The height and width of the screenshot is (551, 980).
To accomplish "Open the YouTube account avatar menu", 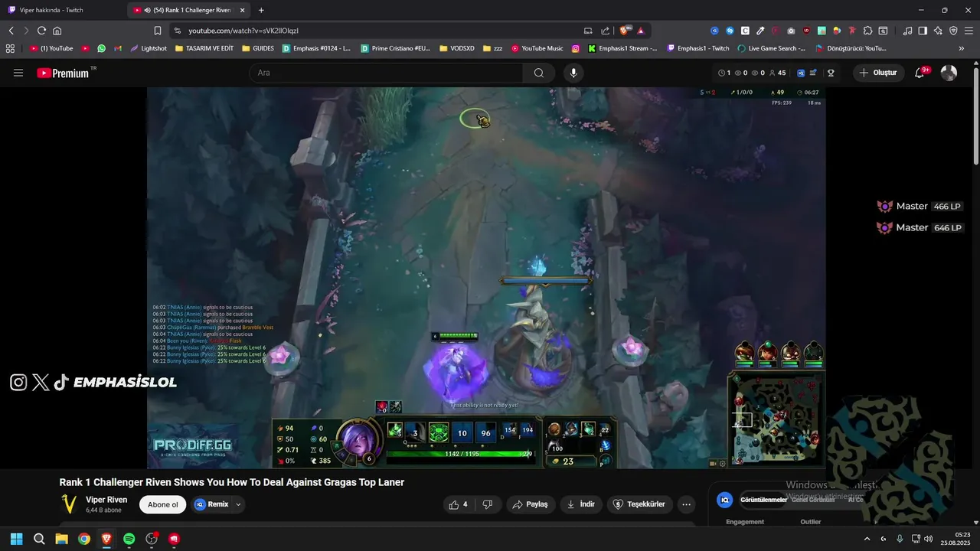I will click(949, 73).
